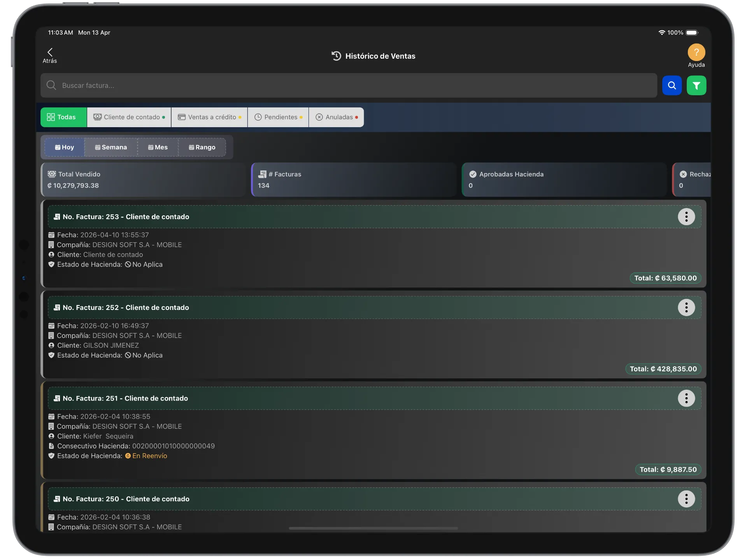747x560 pixels.
Task: Open the options menu for Factura 253
Action: pyautogui.click(x=686, y=217)
